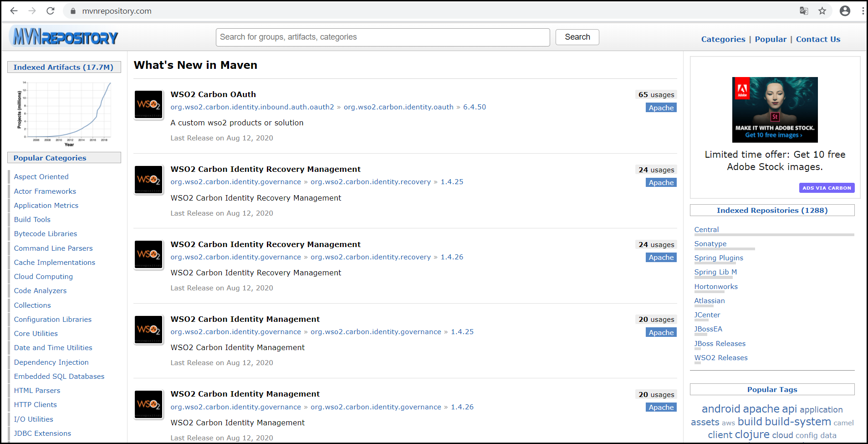Open the browser profile avatar
Screen dimensions: 868x444
(845, 11)
